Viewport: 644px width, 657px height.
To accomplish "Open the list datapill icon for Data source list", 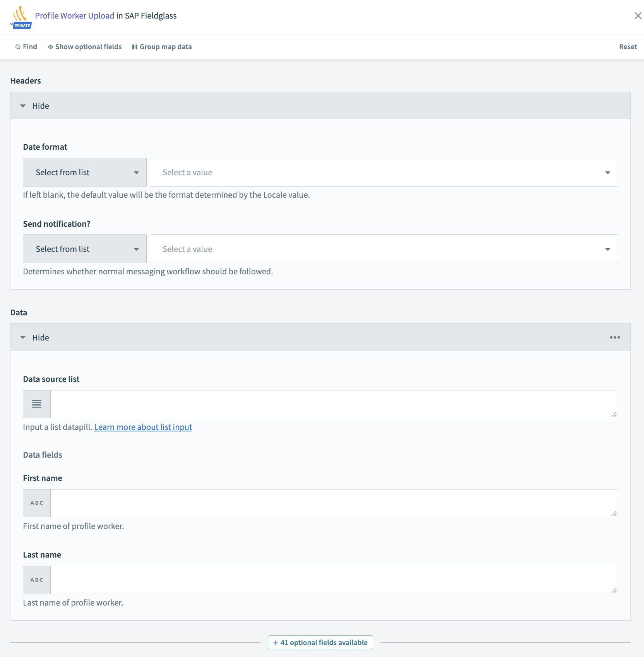I will coord(36,404).
